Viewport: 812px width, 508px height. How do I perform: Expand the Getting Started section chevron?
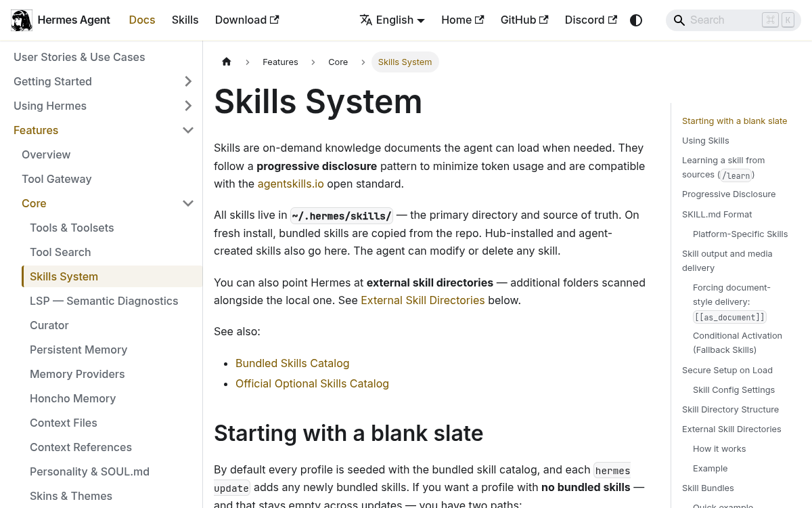188,81
